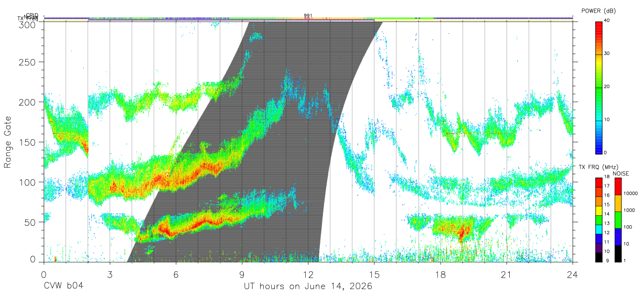
Task: Click the 24 UT hour tick label
Action: point(573,274)
